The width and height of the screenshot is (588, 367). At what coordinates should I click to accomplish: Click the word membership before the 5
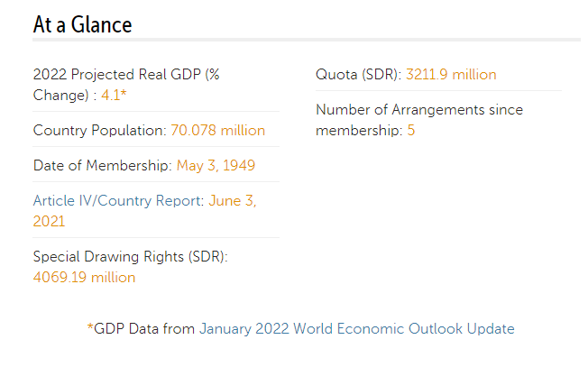pyautogui.click(x=359, y=131)
